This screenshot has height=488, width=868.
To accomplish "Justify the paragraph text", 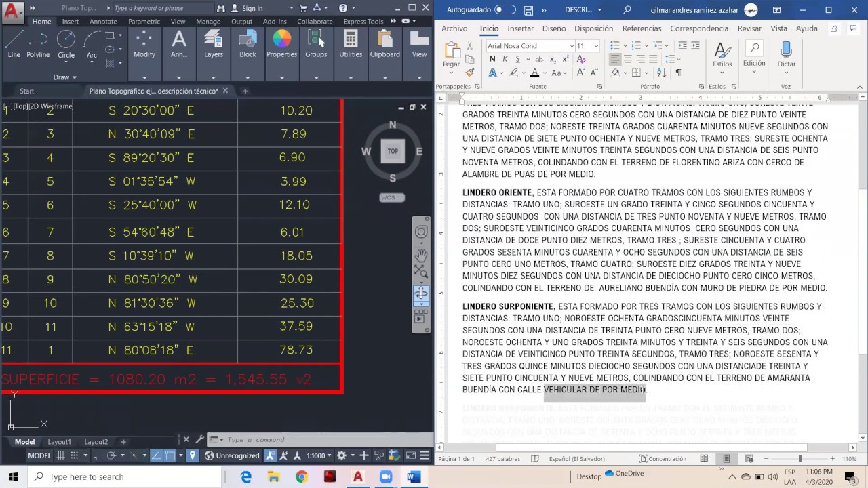I will [654, 60].
